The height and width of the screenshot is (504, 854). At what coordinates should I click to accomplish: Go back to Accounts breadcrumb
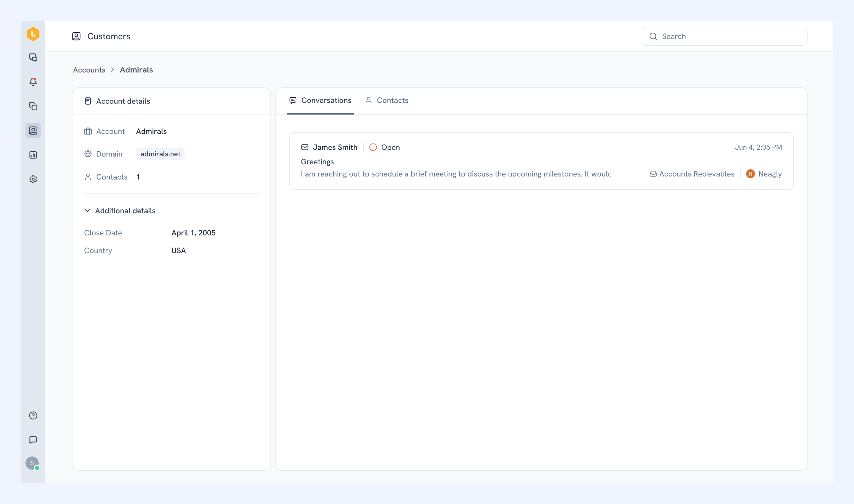(89, 70)
